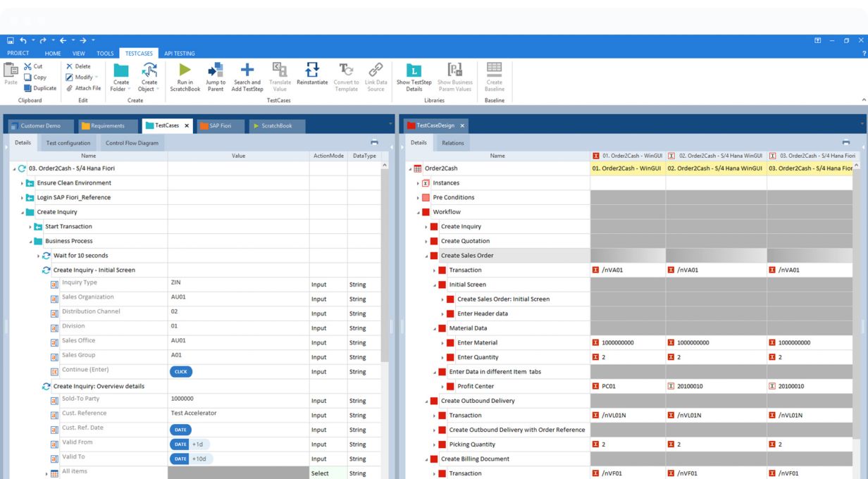Click Jump to Parent icon
This screenshot has width=868, height=479.
(x=216, y=70)
